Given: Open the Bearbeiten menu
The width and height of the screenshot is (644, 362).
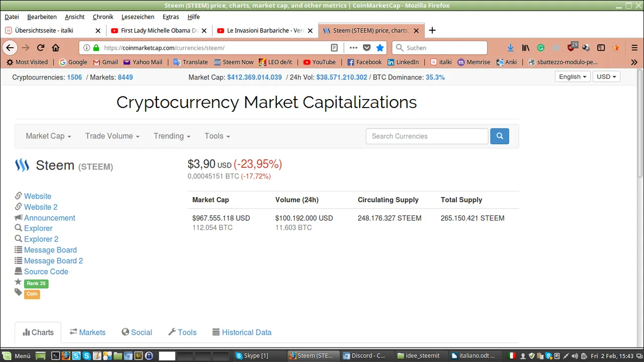Looking at the screenshot, I should 42,17.
